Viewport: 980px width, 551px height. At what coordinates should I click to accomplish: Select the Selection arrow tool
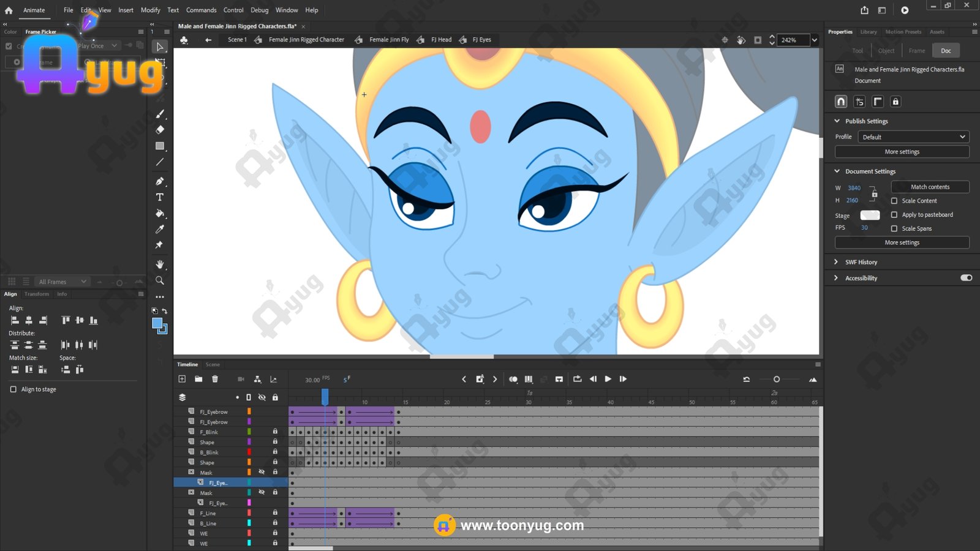click(x=160, y=47)
